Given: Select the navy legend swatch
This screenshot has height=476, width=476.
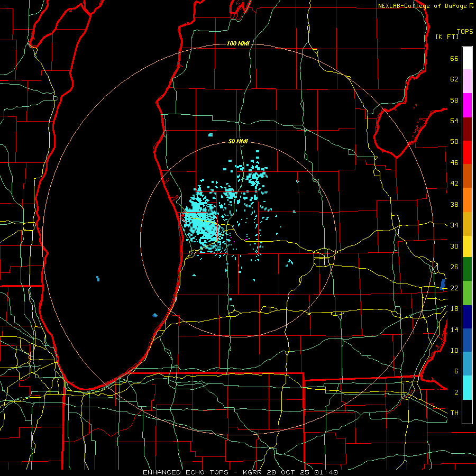Looking at the screenshot, I should pyautogui.click(x=467, y=317).
